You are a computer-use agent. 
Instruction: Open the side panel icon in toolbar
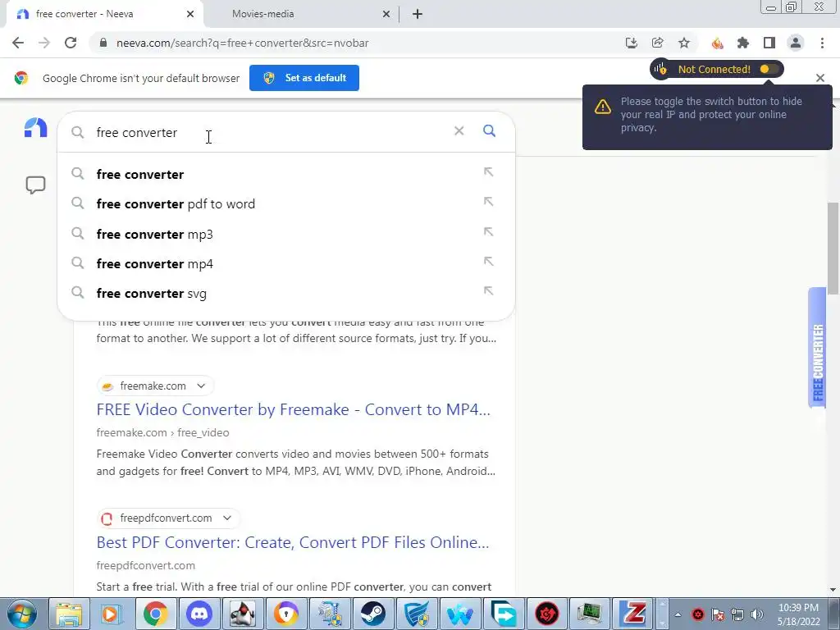[769, 43]
